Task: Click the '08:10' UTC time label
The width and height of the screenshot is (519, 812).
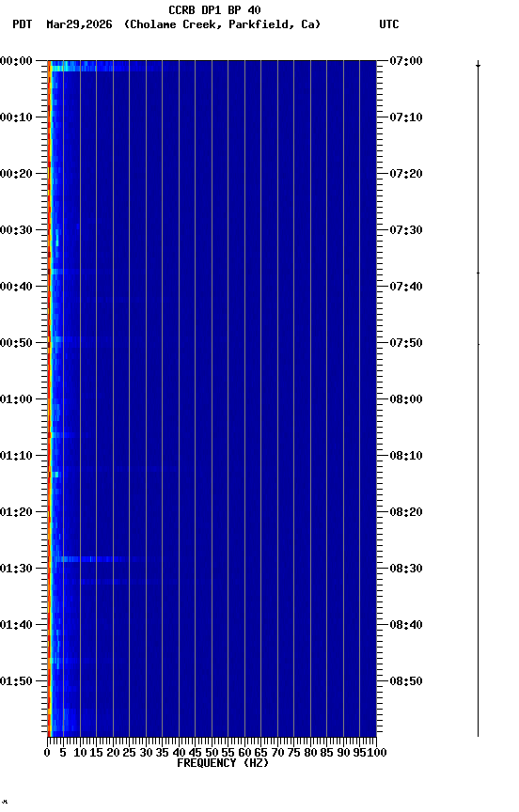Action: 406,456
